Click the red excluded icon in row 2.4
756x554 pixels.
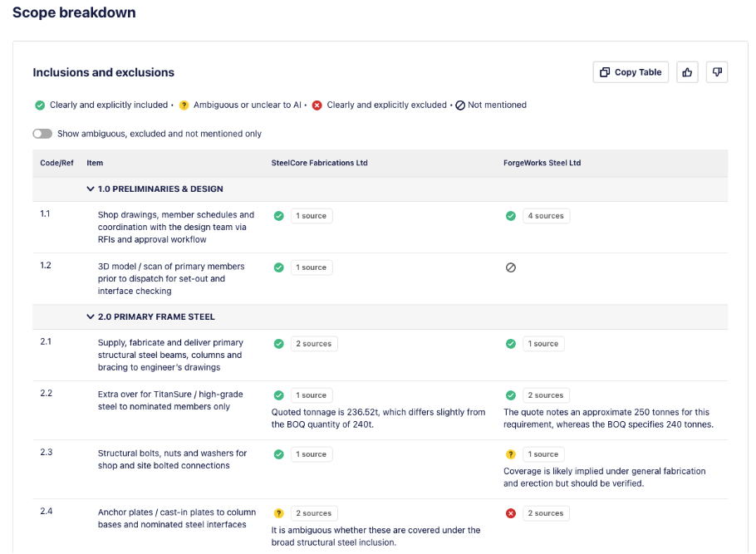coord(510,513)
